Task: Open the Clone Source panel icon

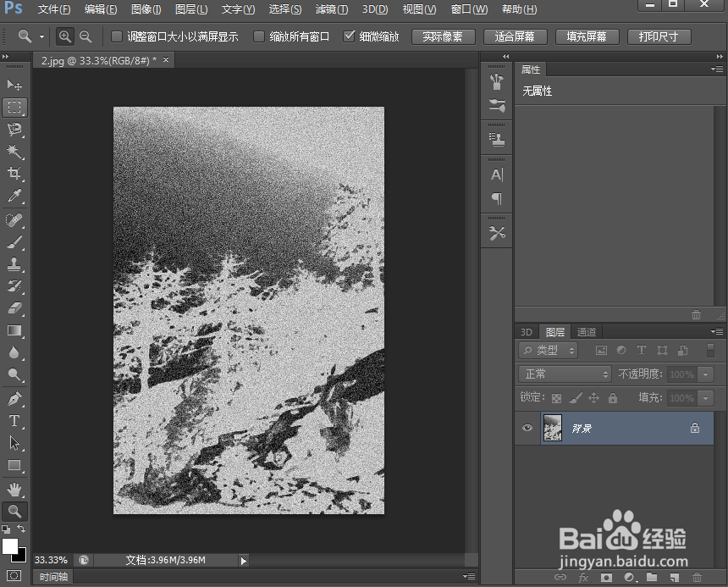Action: [x=497, y=139]
